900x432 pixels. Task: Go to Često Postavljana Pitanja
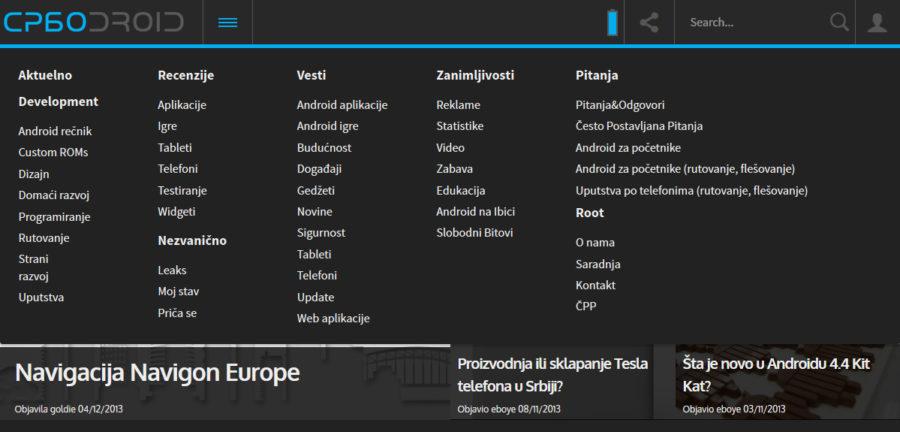pyautogui.click(x=639, y=126)
